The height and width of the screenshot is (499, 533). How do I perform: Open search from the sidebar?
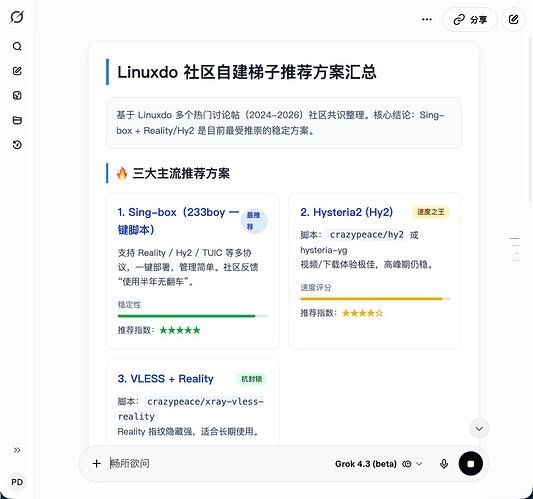17,46
